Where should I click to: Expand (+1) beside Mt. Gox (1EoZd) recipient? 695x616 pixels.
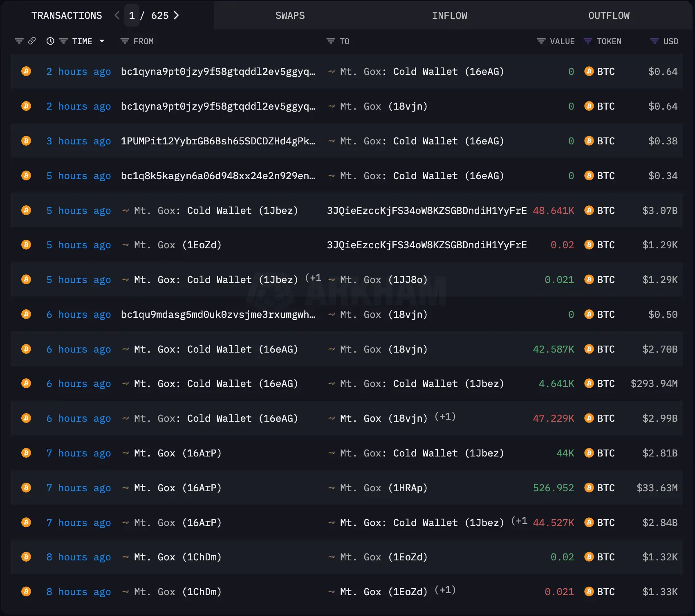pos(445,590)
